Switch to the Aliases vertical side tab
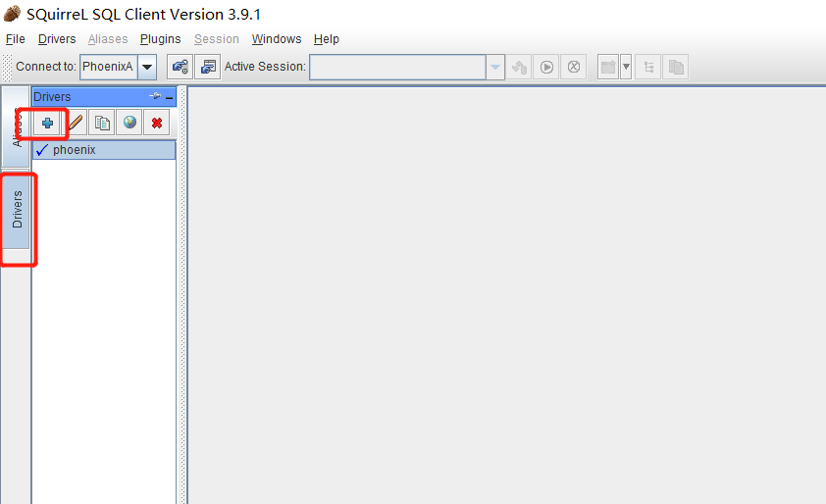Screen dimensions: 826x504 pyautogui.click(x=16, y=126)
